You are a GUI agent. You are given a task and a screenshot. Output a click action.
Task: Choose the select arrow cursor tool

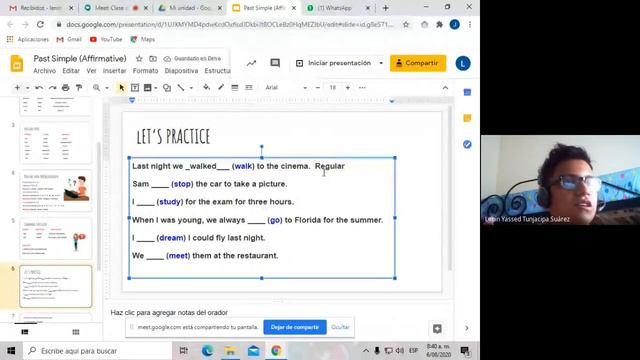(121, 87)
